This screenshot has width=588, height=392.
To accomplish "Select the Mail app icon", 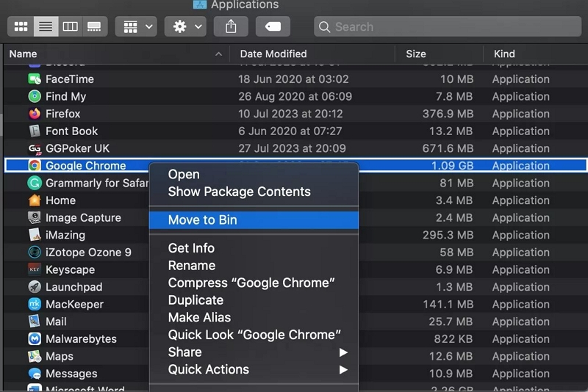I will coord(35,322).
